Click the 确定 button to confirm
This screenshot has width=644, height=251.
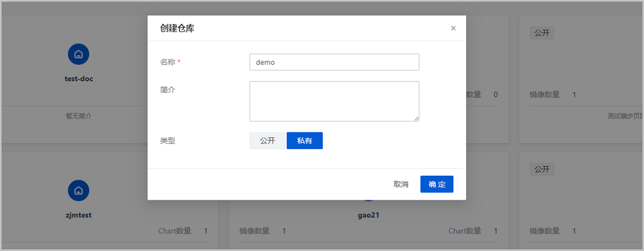(x=436, y=184)
